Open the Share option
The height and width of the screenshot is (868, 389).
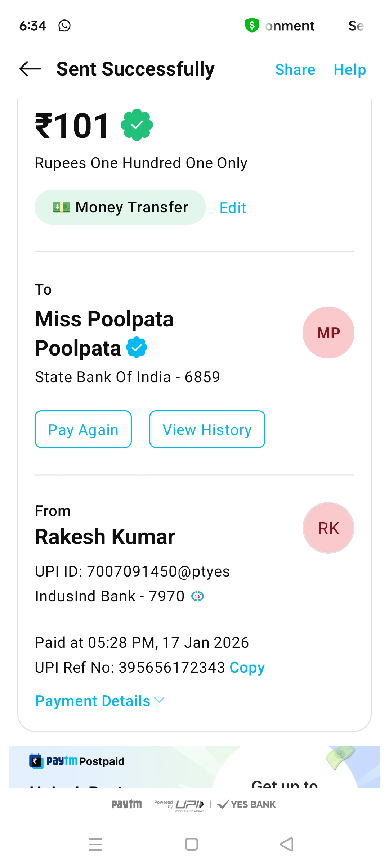[295, 69]
